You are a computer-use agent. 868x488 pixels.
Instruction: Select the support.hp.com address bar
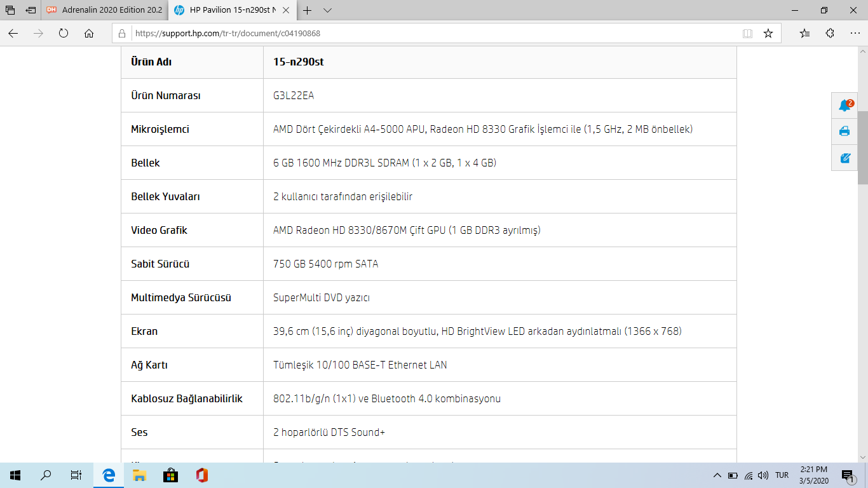[x=435, y=34]
